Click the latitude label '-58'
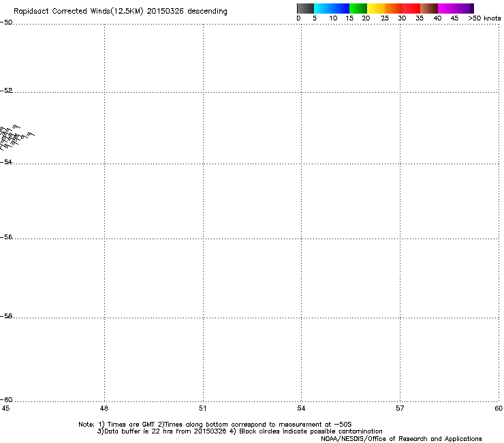Viewport: 504px width, 443px height. (6, 316)
